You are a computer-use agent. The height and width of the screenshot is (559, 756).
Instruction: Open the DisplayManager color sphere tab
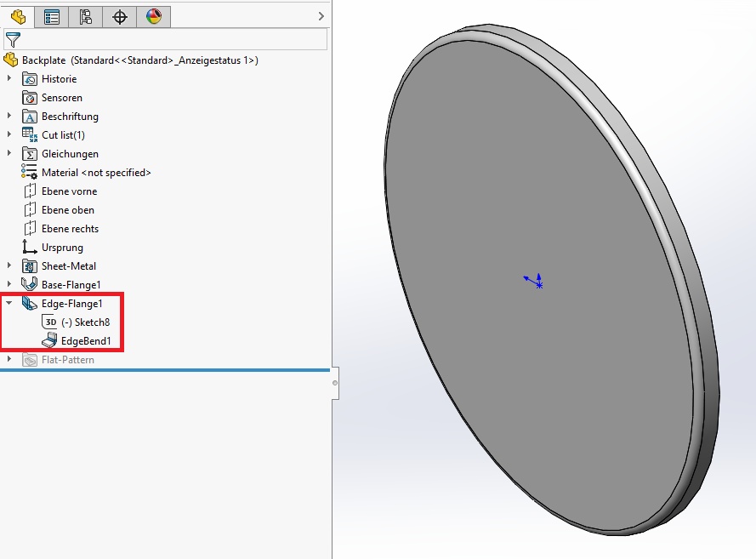[154, 17]
